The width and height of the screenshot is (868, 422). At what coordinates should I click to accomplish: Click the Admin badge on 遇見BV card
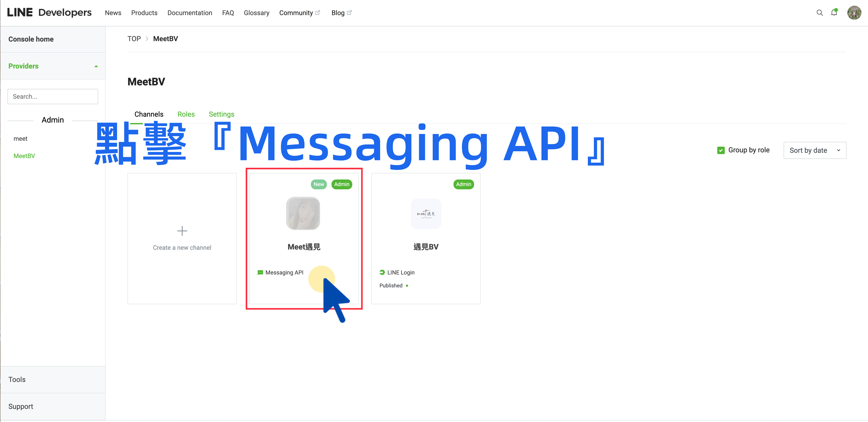(x=463, y=185)
